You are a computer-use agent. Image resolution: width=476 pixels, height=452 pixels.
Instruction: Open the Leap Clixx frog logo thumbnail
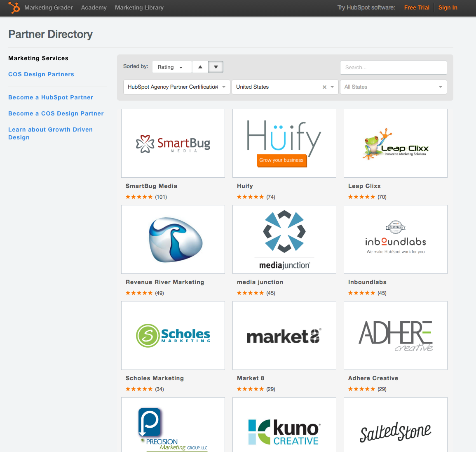(x=396, y=144)
